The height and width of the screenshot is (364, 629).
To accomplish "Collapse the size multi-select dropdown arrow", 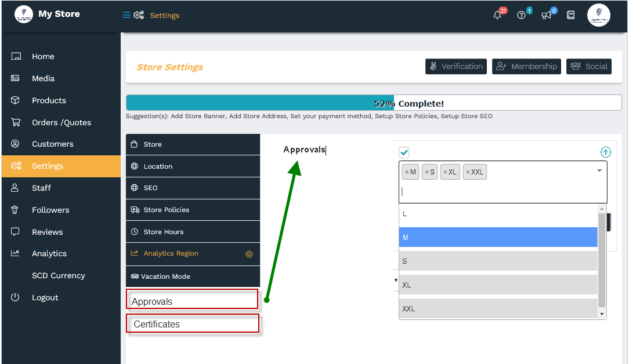I will click(599, 171).
